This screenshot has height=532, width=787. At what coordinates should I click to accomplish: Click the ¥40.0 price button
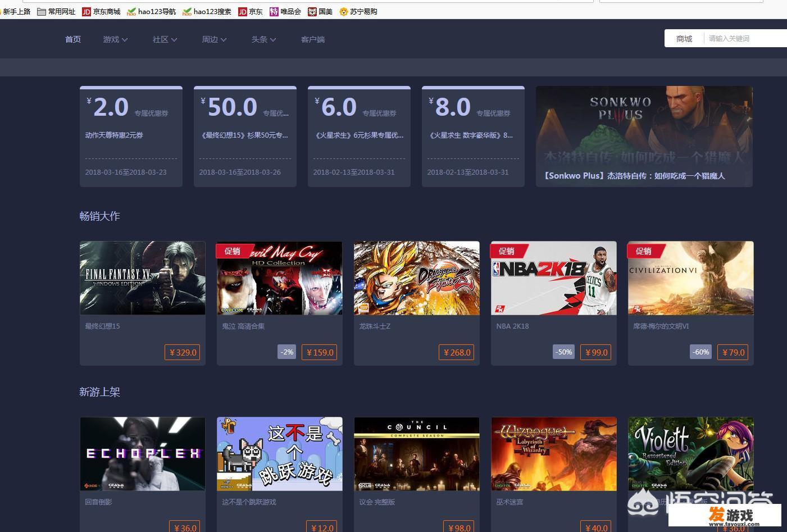pos(595,528)
